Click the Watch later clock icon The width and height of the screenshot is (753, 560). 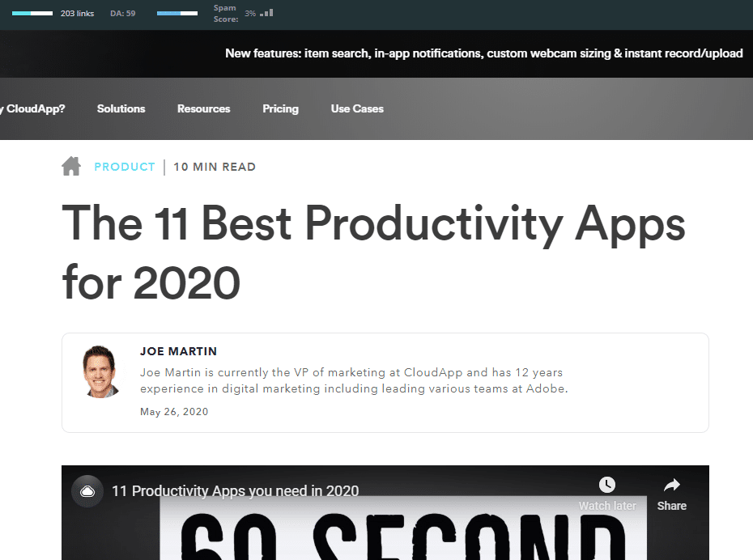607,485
